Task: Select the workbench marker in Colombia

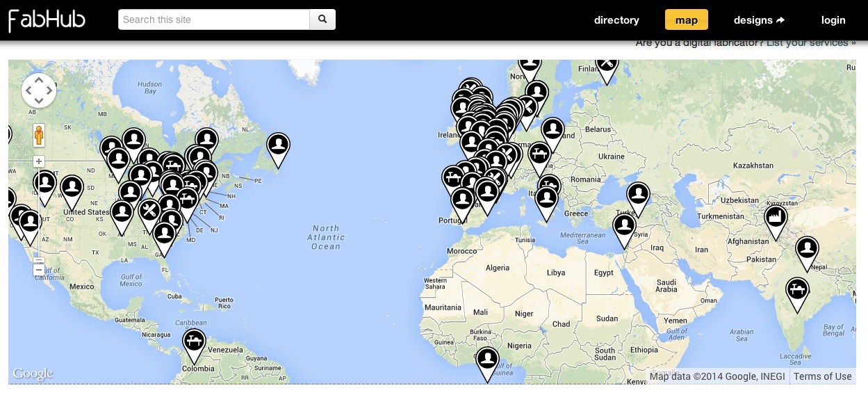Action: point(195,342)
